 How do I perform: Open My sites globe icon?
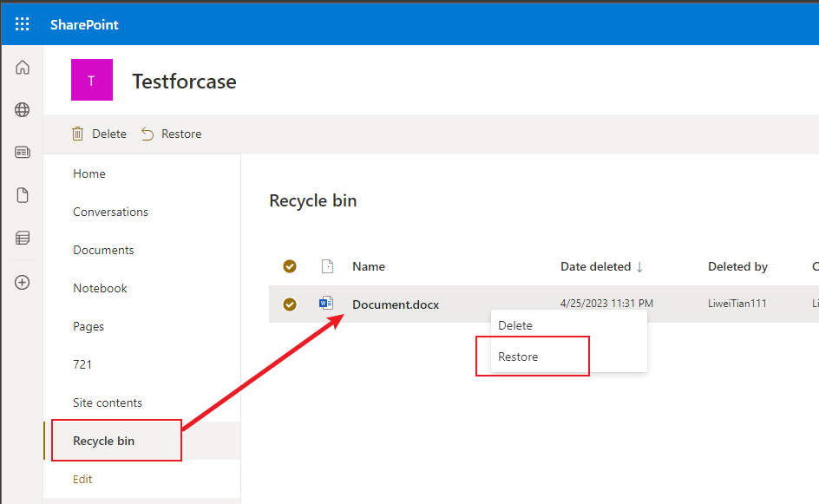pos(23,109)
